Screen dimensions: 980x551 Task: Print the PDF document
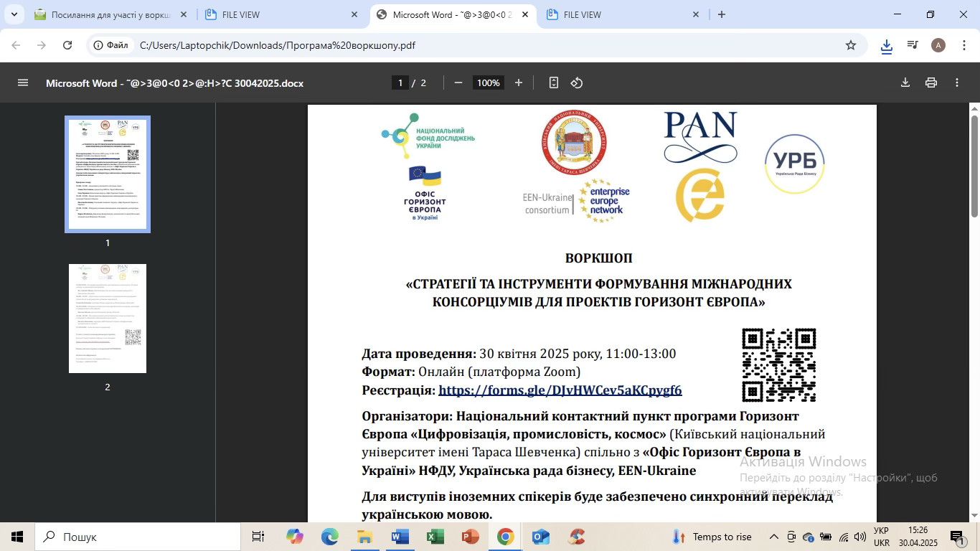pos(931,83)
